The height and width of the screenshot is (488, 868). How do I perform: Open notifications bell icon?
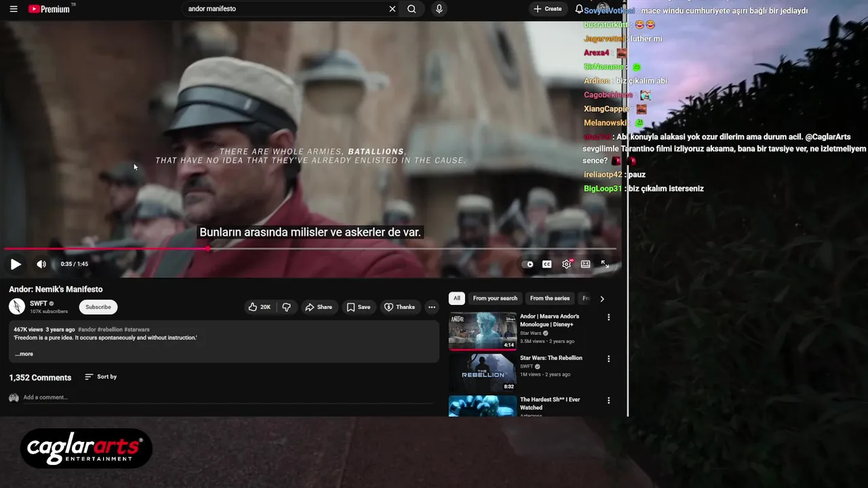click(579, 9)
